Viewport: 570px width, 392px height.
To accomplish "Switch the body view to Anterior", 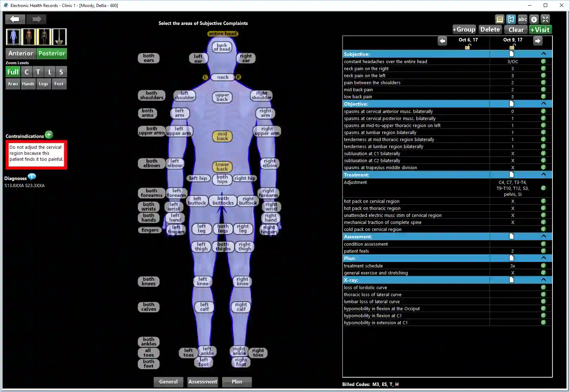I will pos(20,53).
